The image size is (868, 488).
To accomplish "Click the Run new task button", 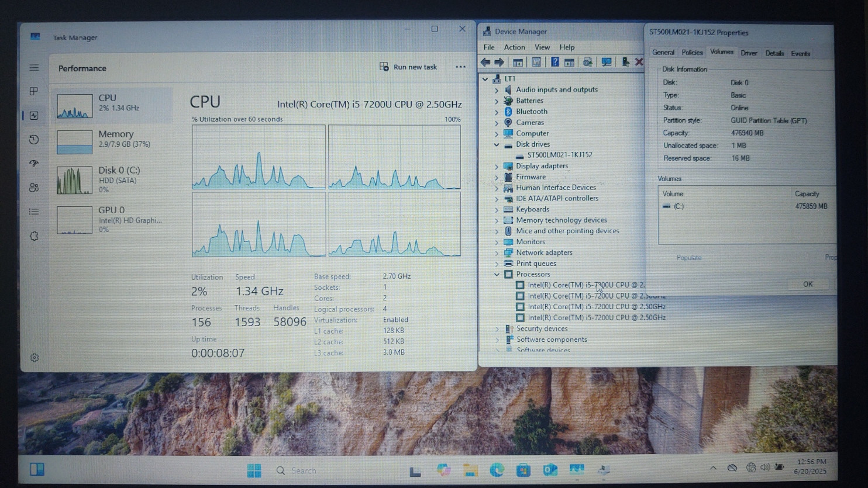I will (x=408, y=67).
